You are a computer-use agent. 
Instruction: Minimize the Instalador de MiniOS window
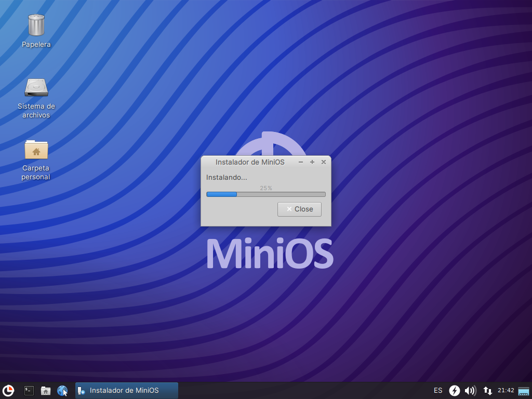click(x=301, y=162)
